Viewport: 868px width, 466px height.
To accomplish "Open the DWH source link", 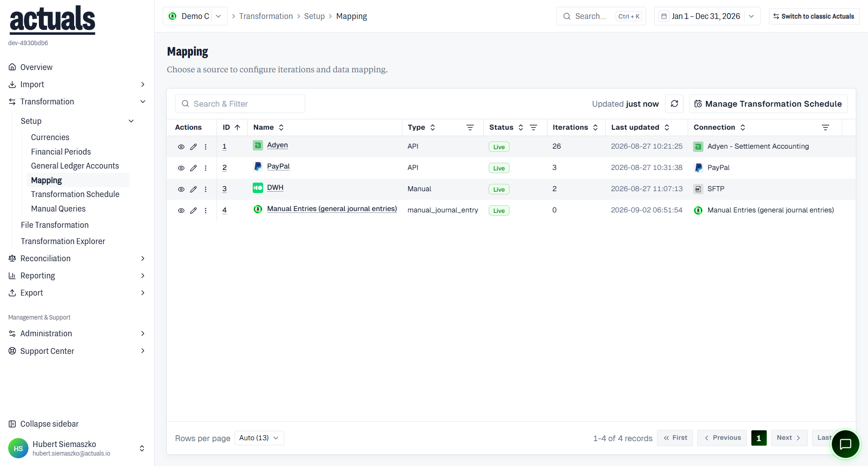I will point(275,188).
